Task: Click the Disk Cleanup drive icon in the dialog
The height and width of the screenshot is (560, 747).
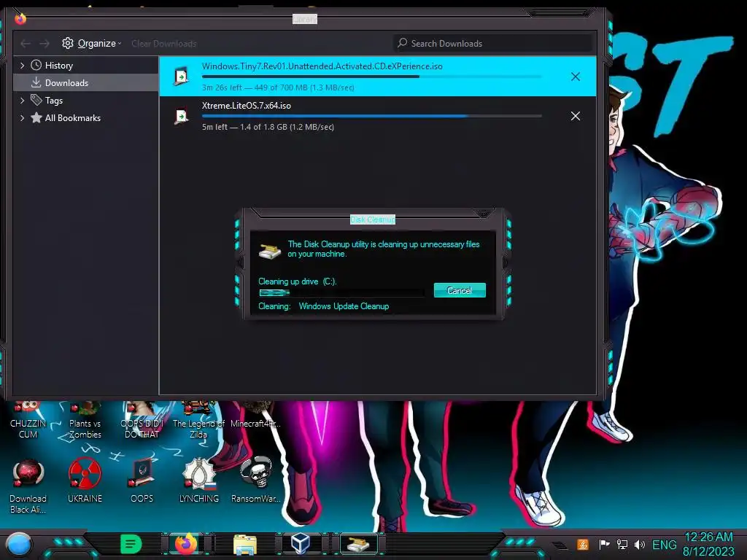Action: 270,250
